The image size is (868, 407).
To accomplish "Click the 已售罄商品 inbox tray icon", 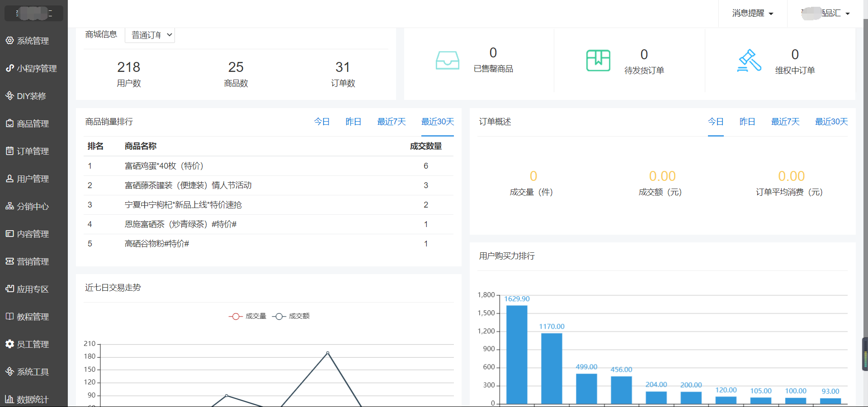I will 448,60.
